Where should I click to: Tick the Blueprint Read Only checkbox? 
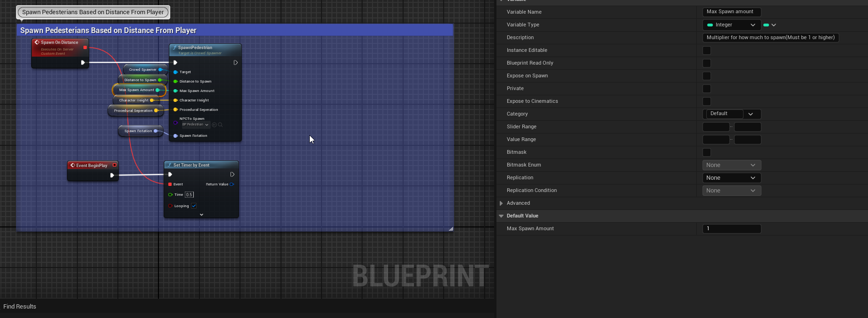point(706,63)
